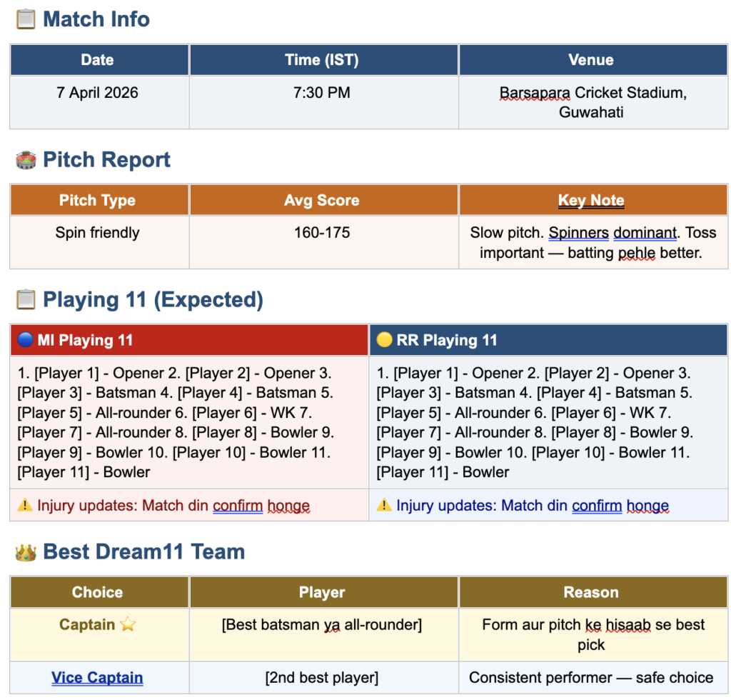Click the clipboard icon beside Playing 11 (Expected)
Viewport: 731px width, 700px height.
26,299
